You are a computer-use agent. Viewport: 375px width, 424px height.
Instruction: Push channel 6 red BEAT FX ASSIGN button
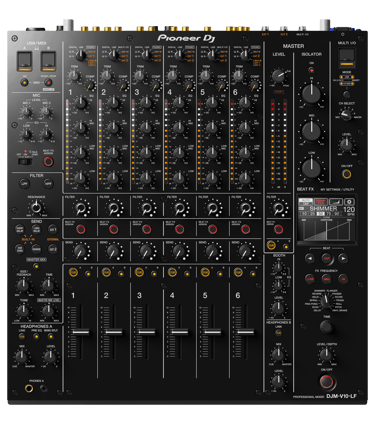[x=246, y=229]
